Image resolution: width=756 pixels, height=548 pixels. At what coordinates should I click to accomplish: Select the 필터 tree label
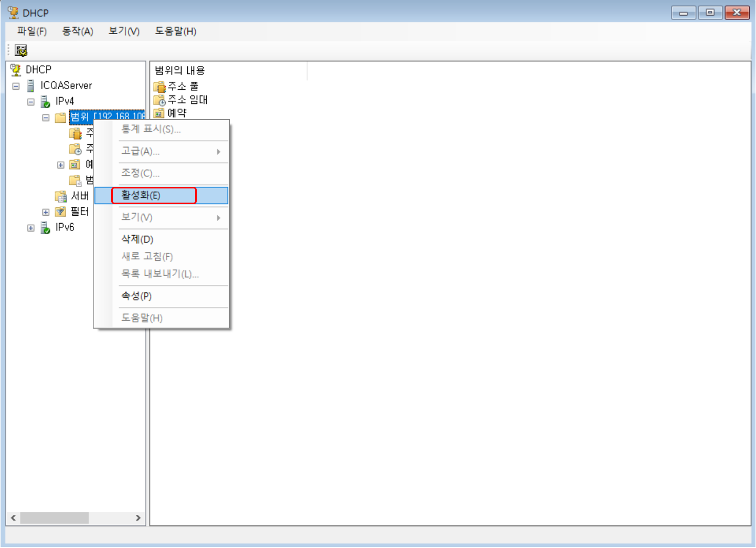click(80, 212)
